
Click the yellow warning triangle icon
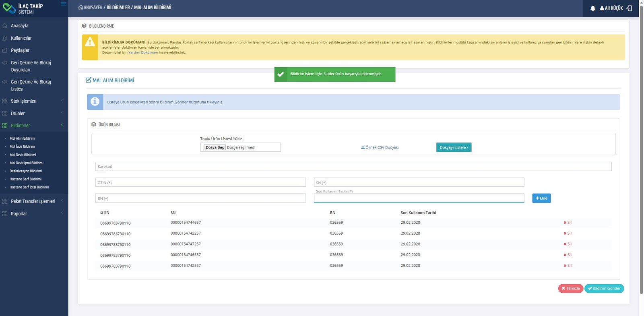90,41
